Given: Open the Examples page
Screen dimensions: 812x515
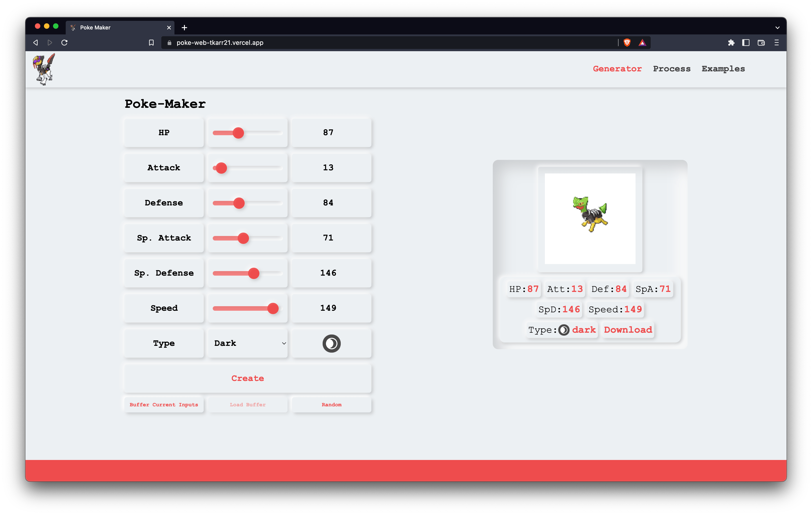Looking at the screenshot, I should coord(723,69).
